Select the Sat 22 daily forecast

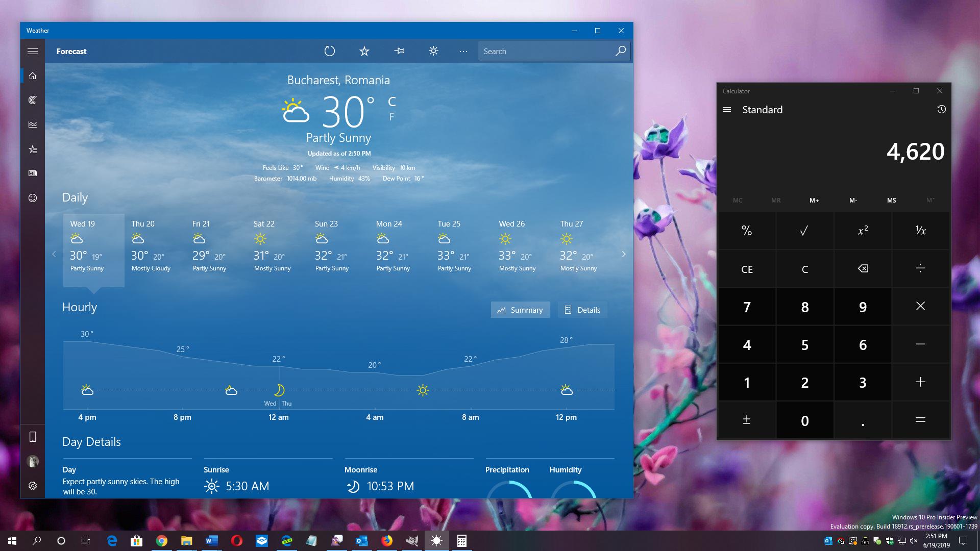pyautogui.click(x=278, y=250)
